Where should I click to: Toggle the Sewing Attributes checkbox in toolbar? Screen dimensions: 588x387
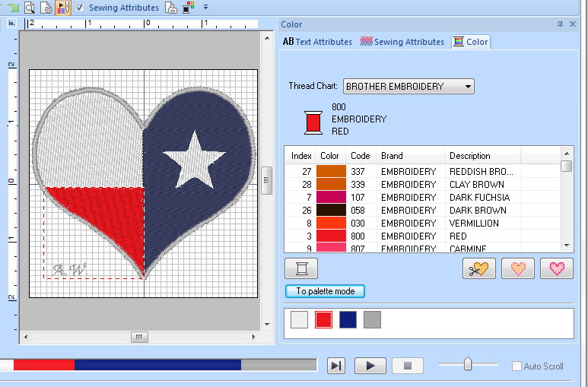pyautogui.click(x=80, y=7)
